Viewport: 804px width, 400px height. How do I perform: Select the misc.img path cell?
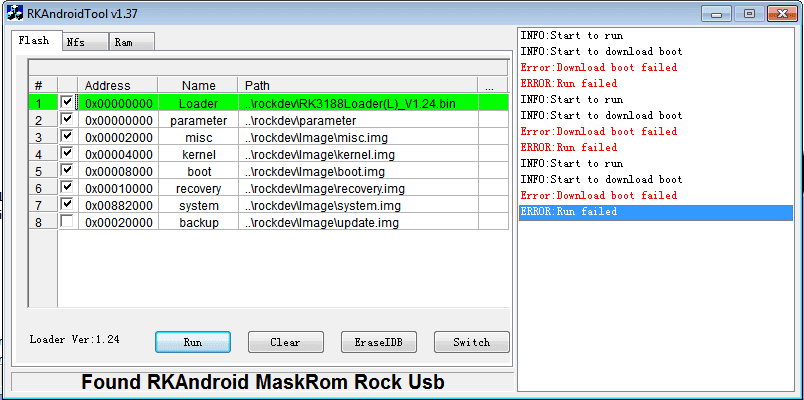coord(358,137)
